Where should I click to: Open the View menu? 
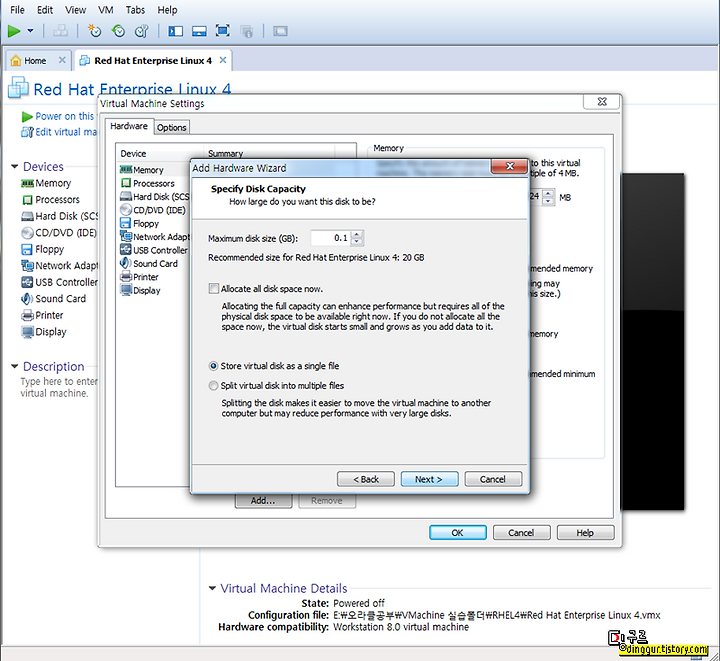click(x=75, y=10)
